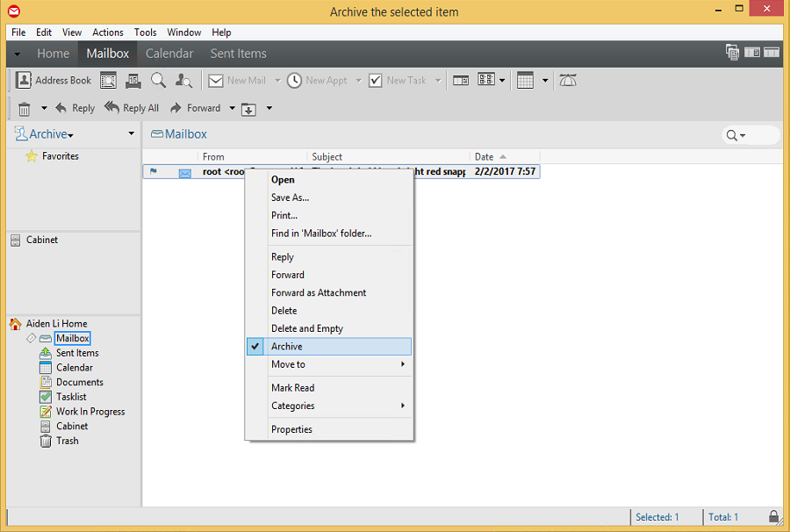
Task: Click the magnifier Find icon in toolbar
Action: tap(158, 80)
